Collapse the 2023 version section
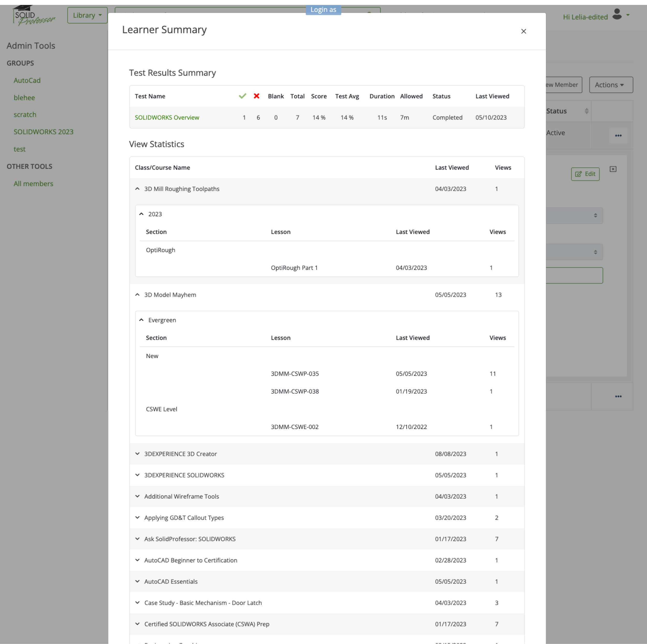Screen dimensions: 647x644 141,214
